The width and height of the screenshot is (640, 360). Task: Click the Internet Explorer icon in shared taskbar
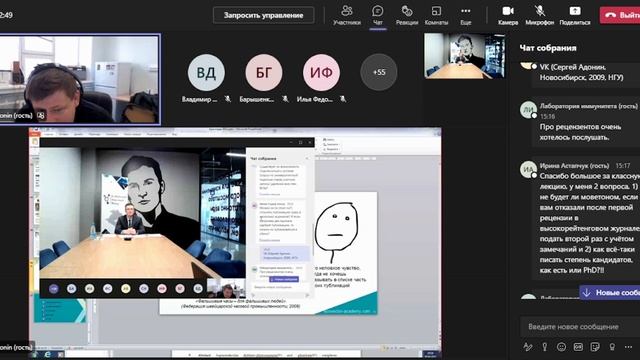tap(48, 354)
